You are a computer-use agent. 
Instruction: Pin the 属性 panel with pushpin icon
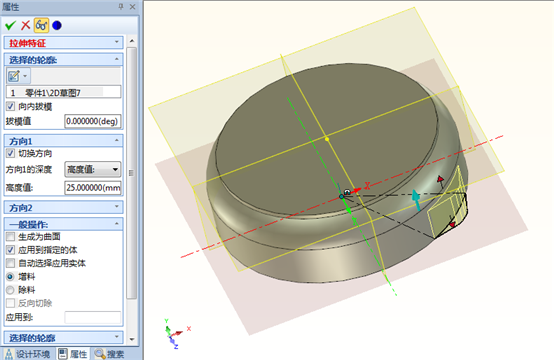point(121,6)
